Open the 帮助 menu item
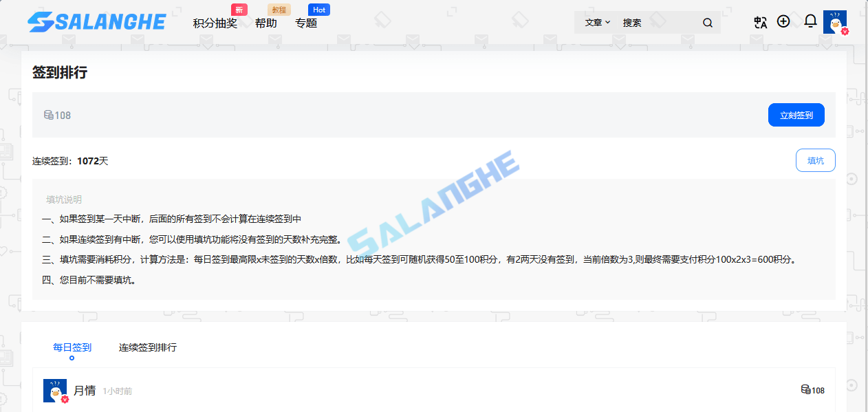The width and height of the screenshot is (868, 412). coord(265,23)
